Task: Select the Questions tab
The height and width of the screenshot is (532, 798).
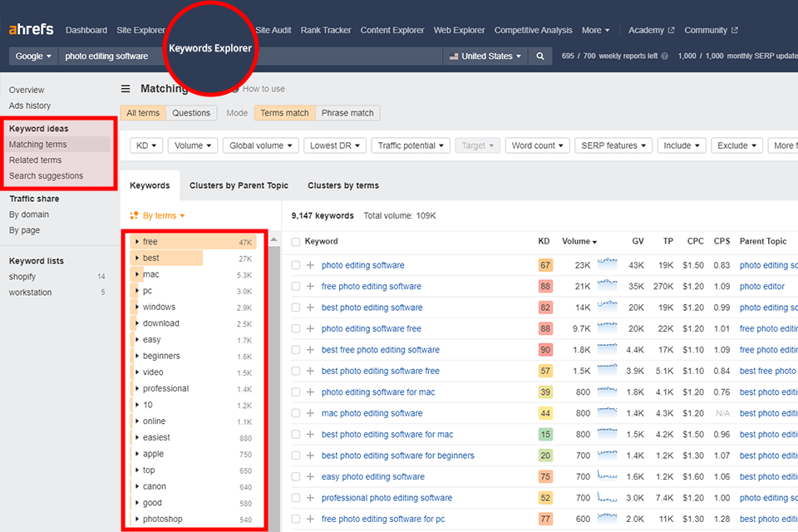Action: (x=191, y=113)
